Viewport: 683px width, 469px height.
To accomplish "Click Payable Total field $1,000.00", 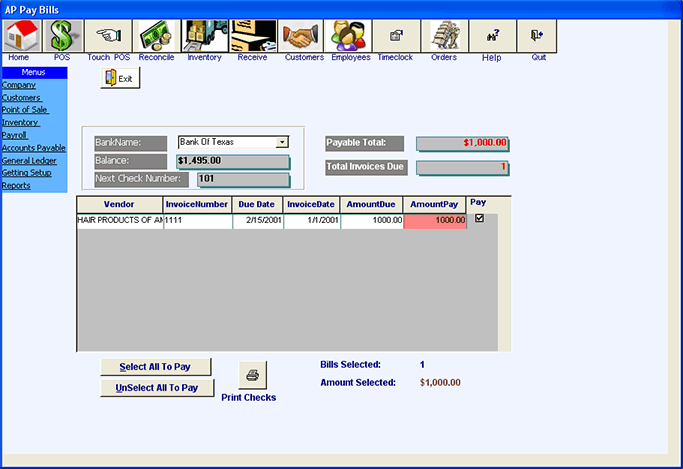I will [x=463, y=144].
